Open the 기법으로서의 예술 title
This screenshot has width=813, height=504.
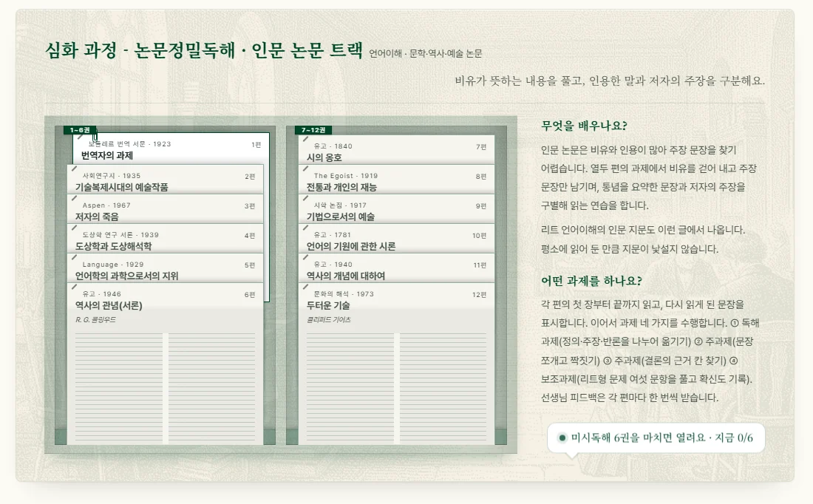[x=341, y=217]
